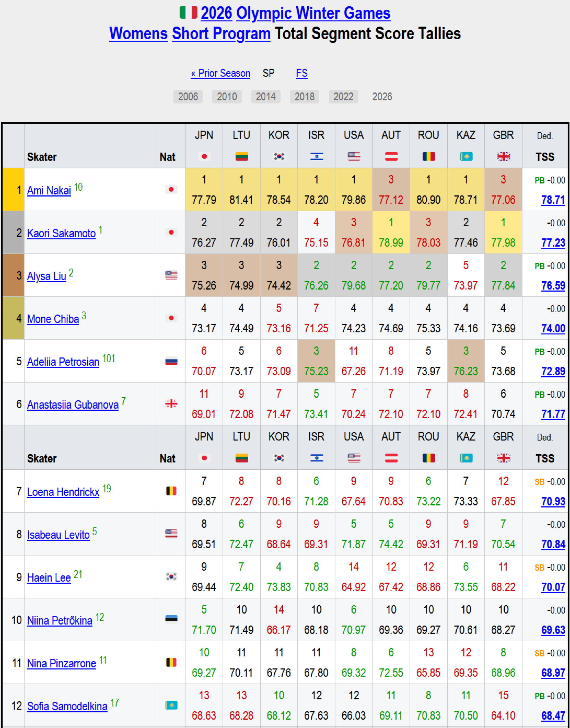Click Kaori Sakamoto's AUT score 78.99
Image resolution: width=570 pixels, height=728 pixels.
391,243
